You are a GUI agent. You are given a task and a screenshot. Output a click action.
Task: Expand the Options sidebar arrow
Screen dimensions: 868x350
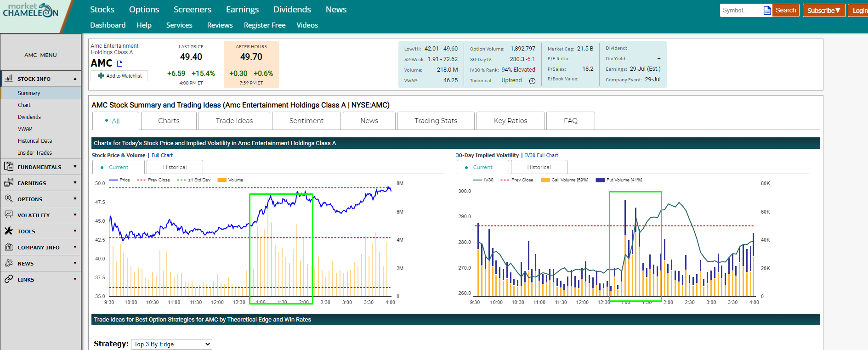(75, 199)
